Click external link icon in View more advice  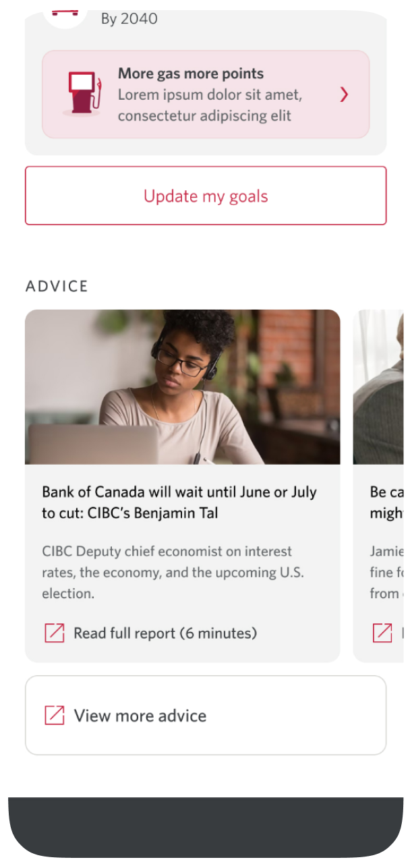pyautogui.click(x=55, y=716)
